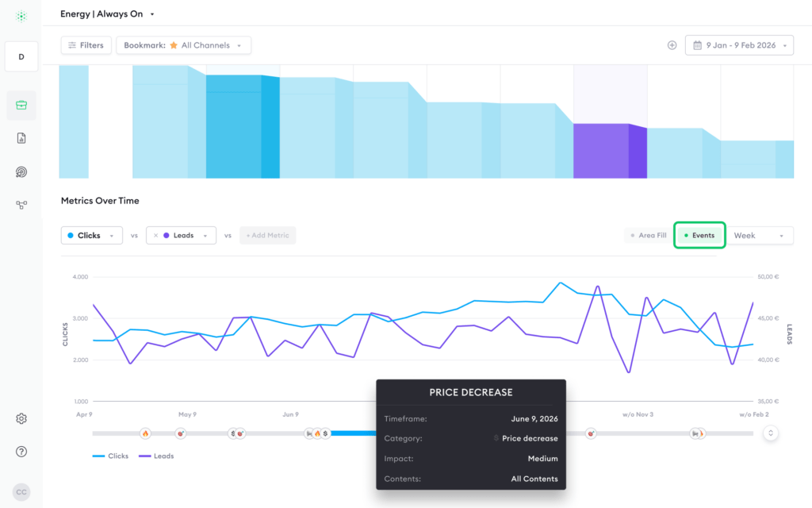Select the highlighted dark blue funnel stage
This screenshot has height=508, width=812.
pos(243,126)
